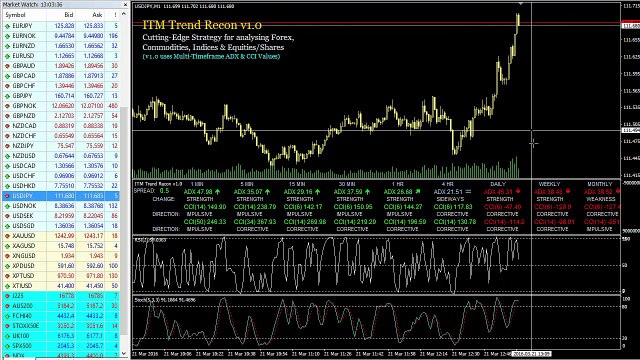Screen dimensions: 640x360
Task: Click the arrow icon beside UK100
Action: pyautogui.click(x=7, y=336)
